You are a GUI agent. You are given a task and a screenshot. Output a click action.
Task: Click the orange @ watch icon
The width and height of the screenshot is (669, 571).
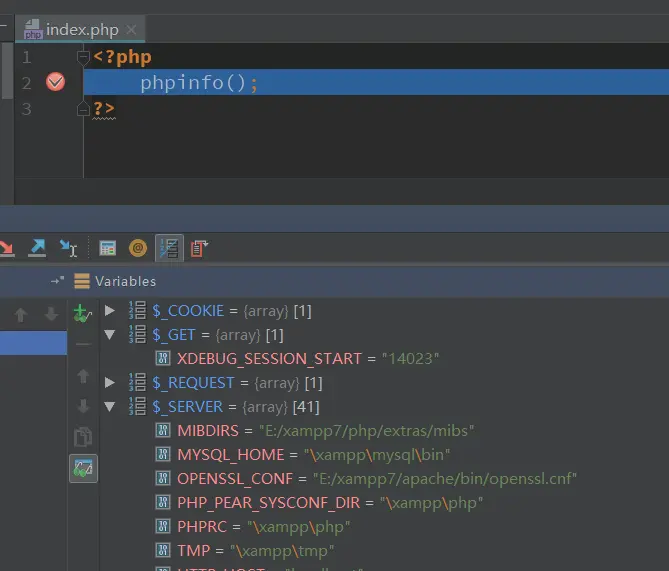click(138, 248)
